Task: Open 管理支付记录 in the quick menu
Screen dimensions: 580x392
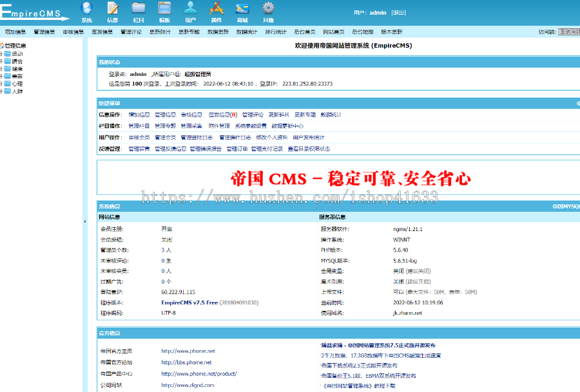Action: coord(267,149)
